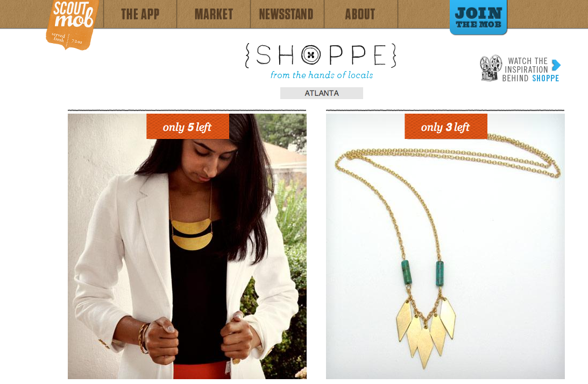
Task: Click the 'only 5 left' orange badge
Action: click(x=188, y=127)
